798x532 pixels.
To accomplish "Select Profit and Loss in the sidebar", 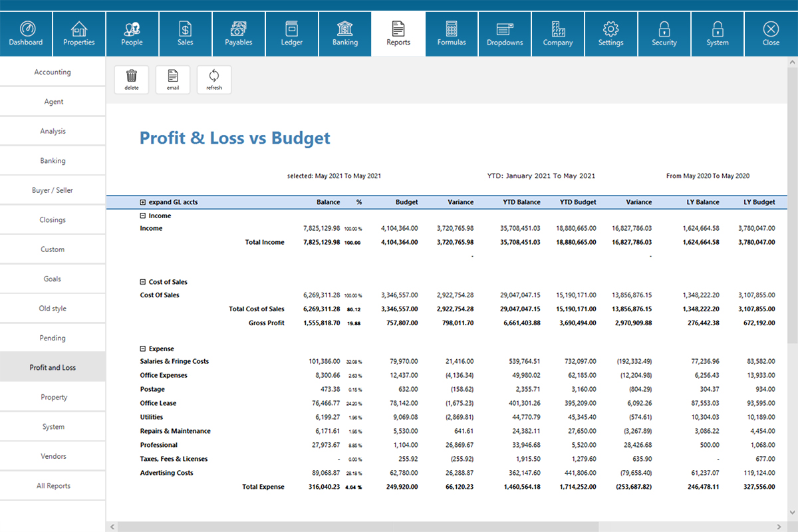I will point(53,366).
